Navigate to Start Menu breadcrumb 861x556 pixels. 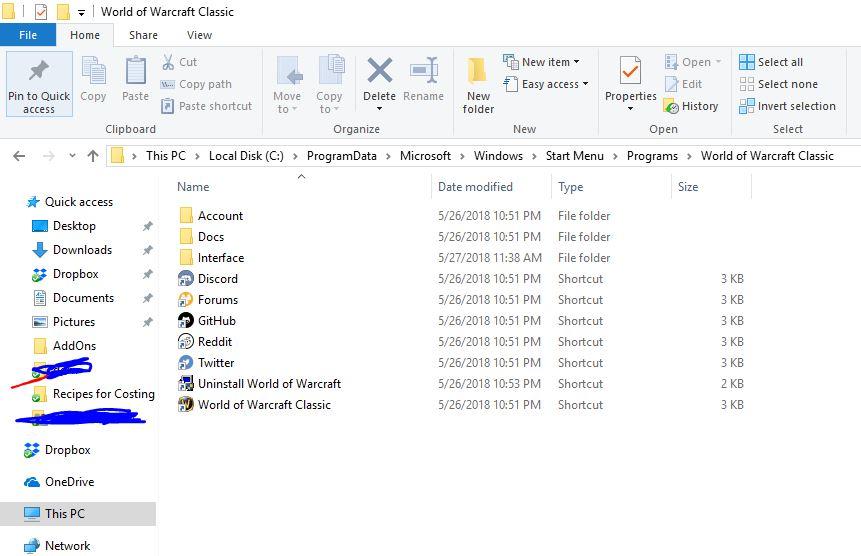574,156
